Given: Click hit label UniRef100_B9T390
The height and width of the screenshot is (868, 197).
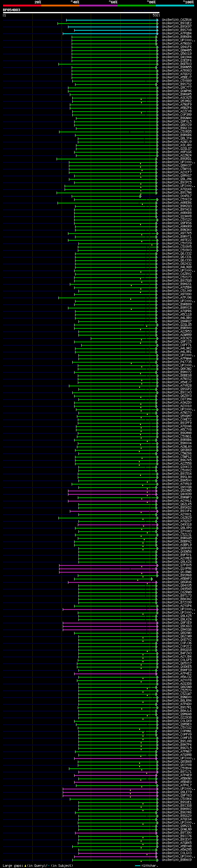Looking at the screenshot, I should [x=177, y=833].
